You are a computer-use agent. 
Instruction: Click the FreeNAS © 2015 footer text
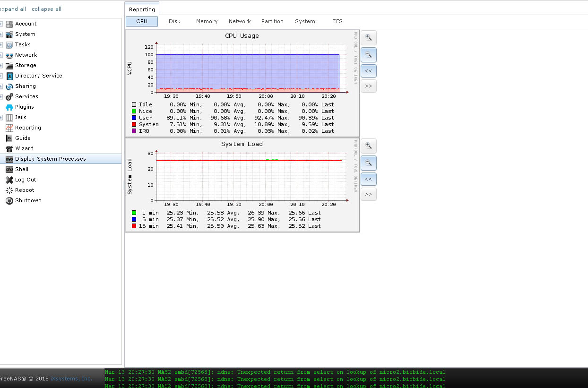tap(24, 379)
